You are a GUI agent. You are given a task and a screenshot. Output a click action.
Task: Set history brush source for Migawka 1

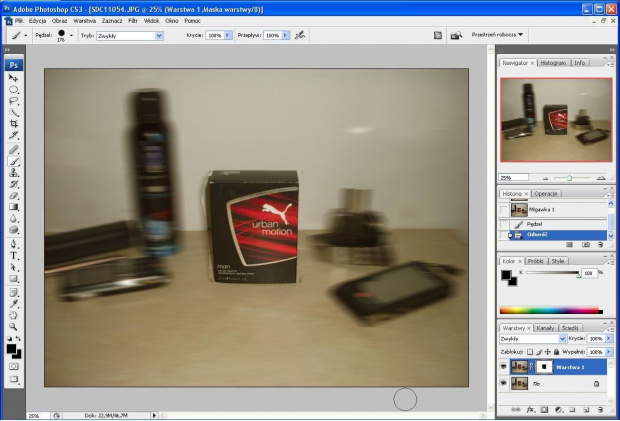coord(504,210)
